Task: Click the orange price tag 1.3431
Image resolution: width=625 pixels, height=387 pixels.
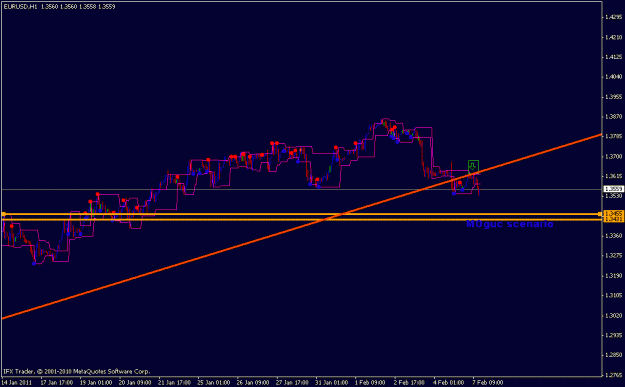Action: pos(613,219)
